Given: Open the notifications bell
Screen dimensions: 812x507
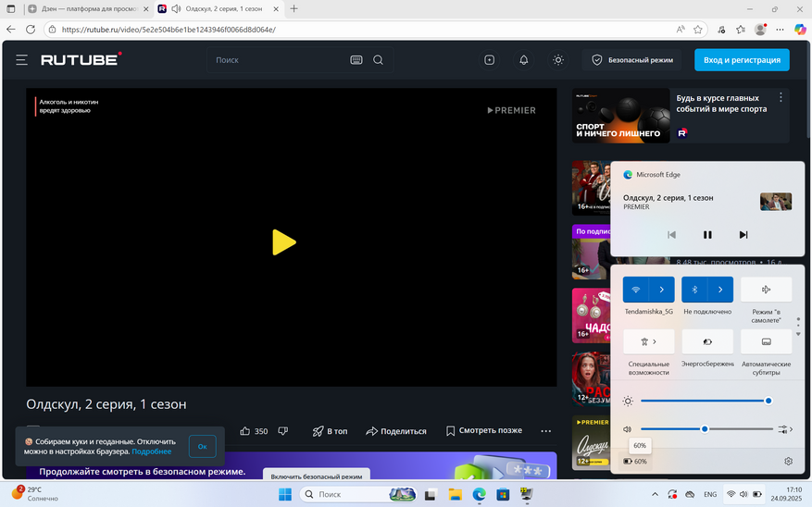Looking at the screenshot, I should (x=523, y=60).
